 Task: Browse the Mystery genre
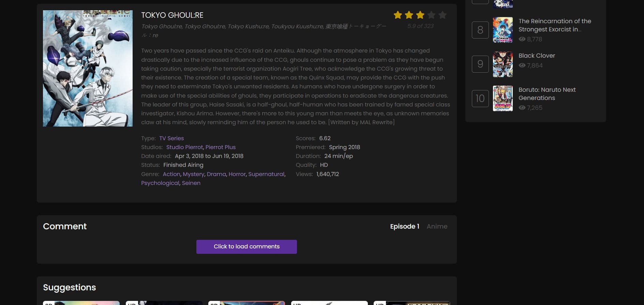pyautogui.click(x=193, y=174)
